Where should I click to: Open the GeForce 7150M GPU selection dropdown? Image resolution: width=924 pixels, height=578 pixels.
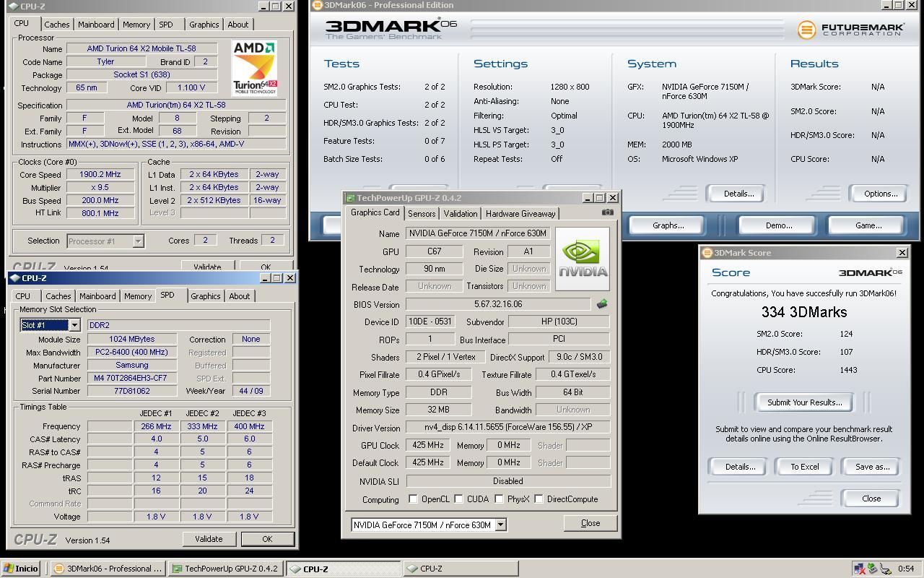pyautogui.click(x=500, y=525)
